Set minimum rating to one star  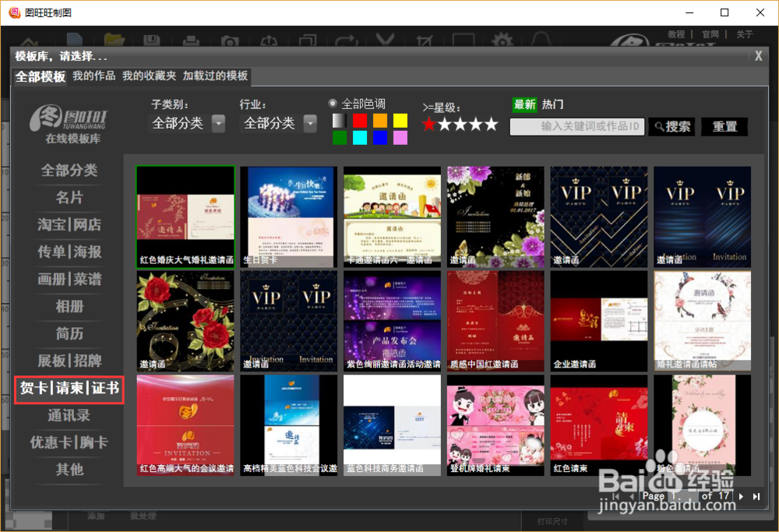428,124
